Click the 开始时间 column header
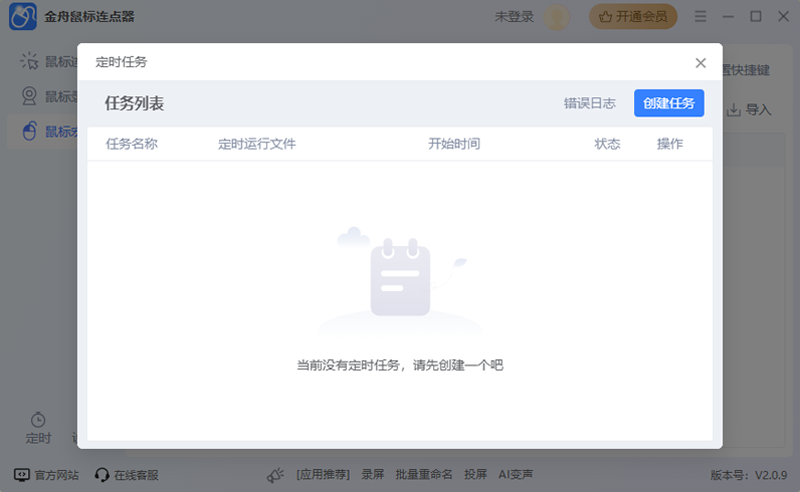The image size is (800, 492). [454, 144]
